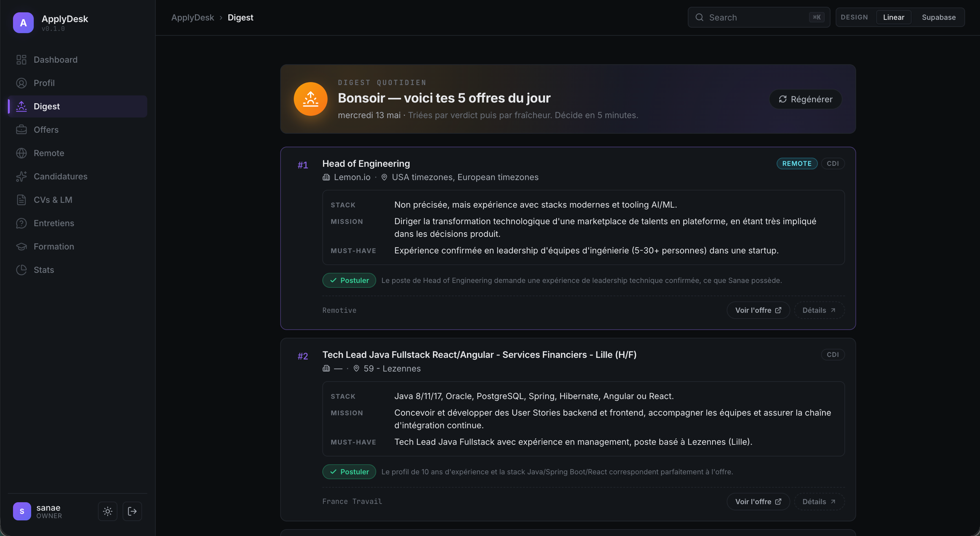980x536 pixels.
Task: Focus the Search input field
Action: pos(759,18)
